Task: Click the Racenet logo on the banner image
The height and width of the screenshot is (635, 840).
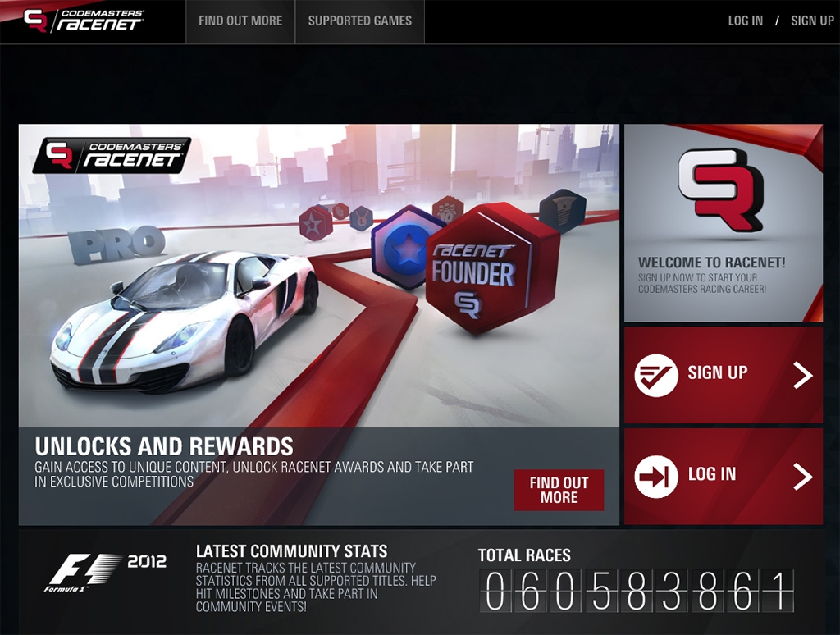Action: (112, 155)
